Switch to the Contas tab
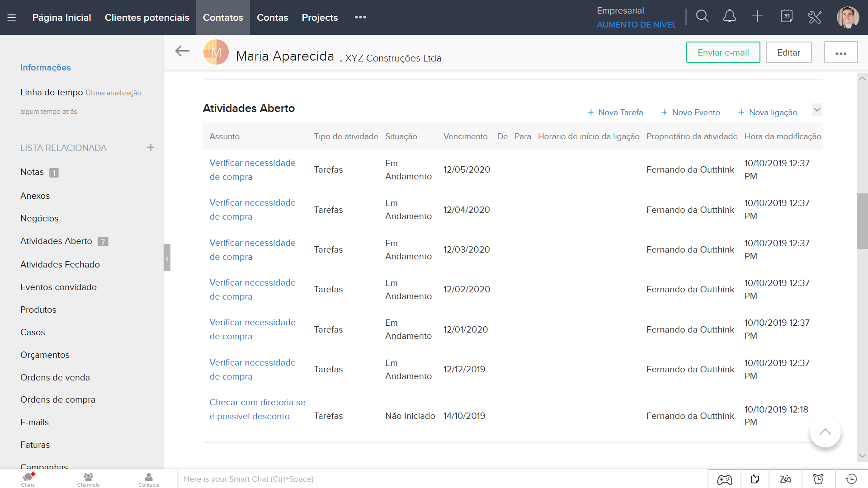Screen dimensions: 868x488 tap(272, 18)
